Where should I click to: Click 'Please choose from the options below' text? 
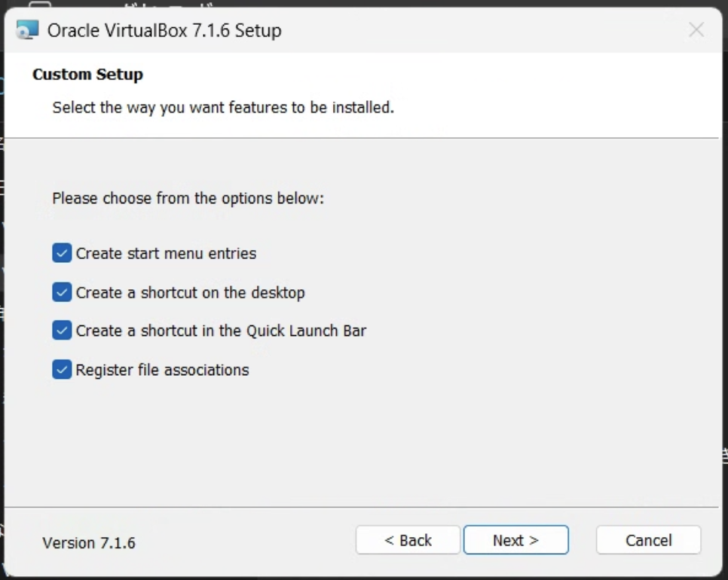(188, 199)
